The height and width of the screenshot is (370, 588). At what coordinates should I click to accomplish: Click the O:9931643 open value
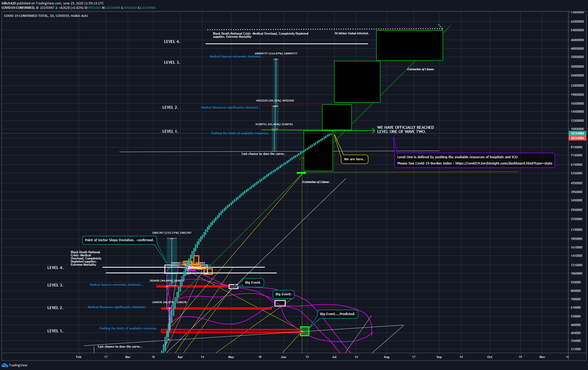point(93,8)
